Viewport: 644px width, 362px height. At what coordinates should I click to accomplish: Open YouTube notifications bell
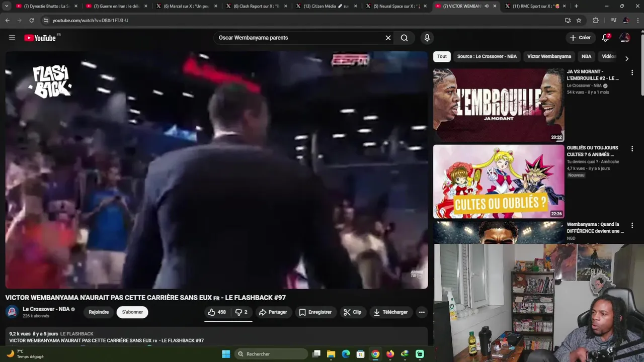606,38
